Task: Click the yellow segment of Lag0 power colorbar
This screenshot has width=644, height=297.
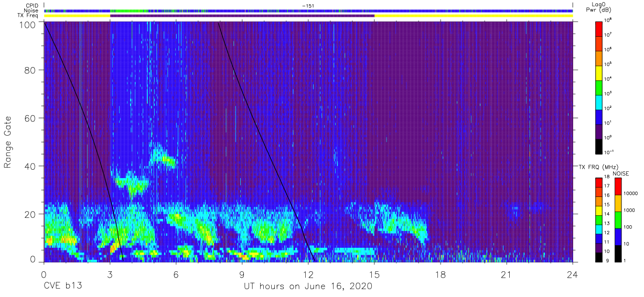Action: [599, 72]
